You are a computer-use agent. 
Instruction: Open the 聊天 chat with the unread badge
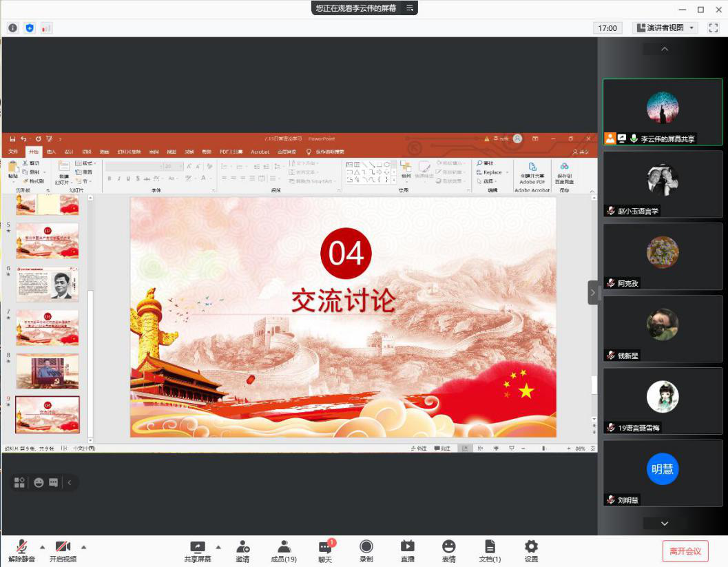pos(326,551)
